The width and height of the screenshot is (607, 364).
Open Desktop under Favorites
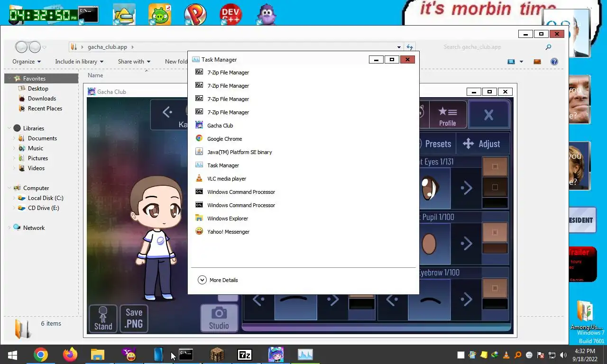click(38, 89)
